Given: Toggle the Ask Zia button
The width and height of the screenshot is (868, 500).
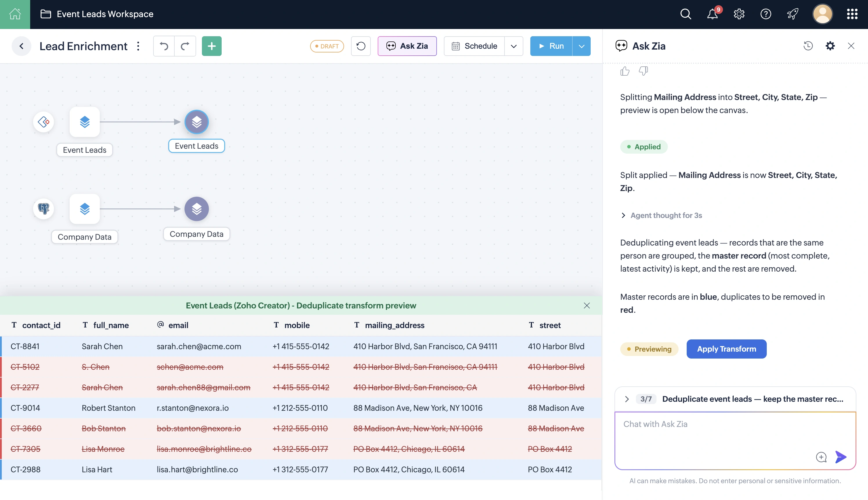Looking at the screenshot, I should click(407, 46).
